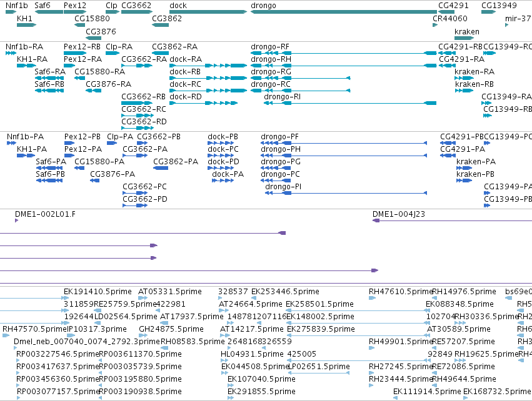The width and height of the screenshot is (532, 401).
Task: Select the Saf6-RB transcript label
Action: (x=49, y=84)
